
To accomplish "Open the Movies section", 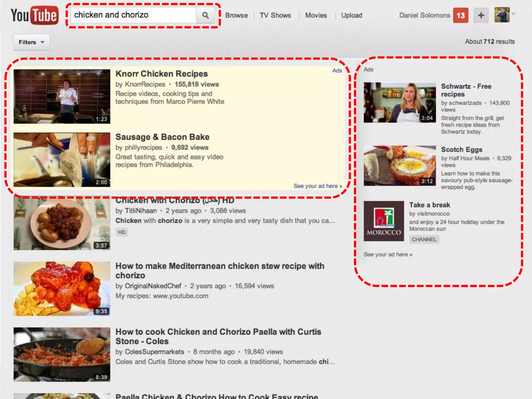I will (316, 15).
